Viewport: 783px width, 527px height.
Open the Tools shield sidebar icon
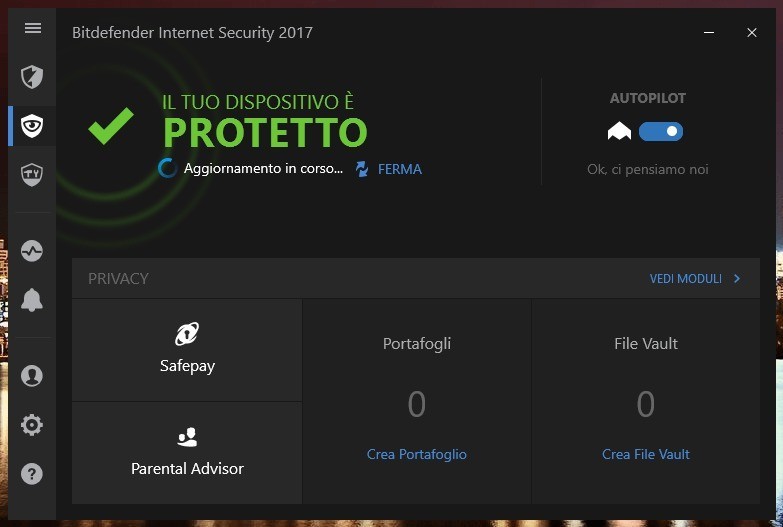point(32,174)
